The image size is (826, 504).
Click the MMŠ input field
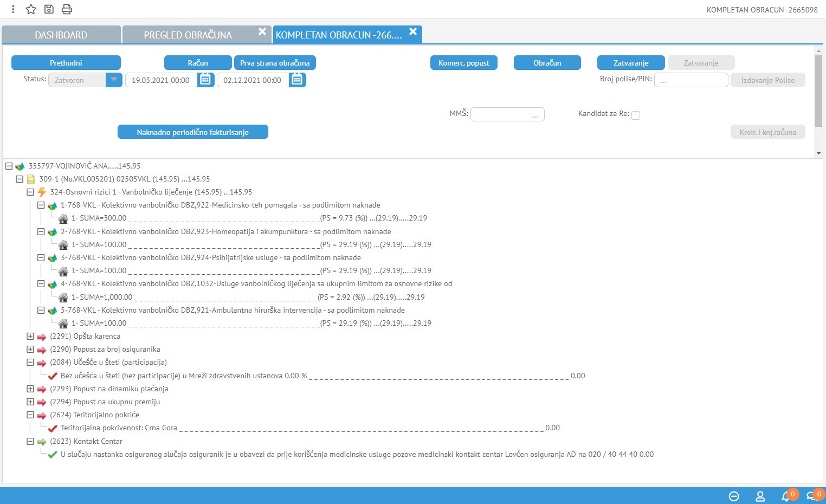click(507, 114)
